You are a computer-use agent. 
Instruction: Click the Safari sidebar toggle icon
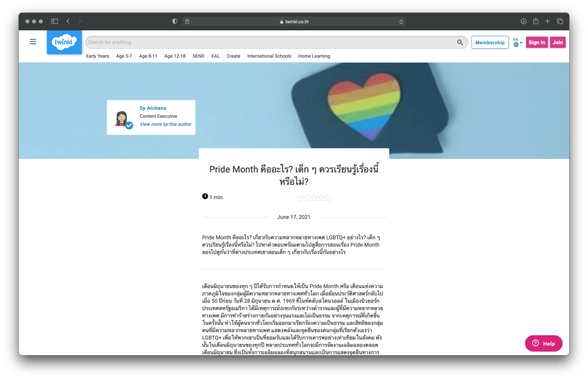(x=55, y=21)
